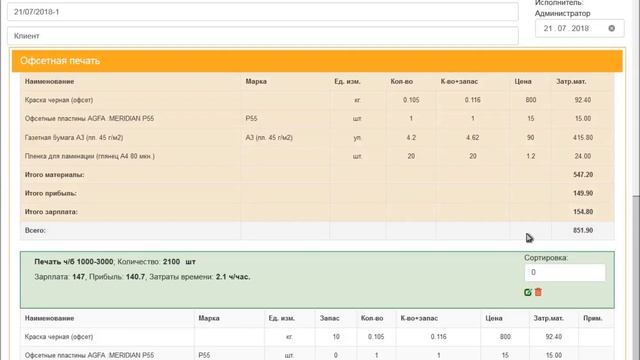This screenshot has width=640, height=360.
Task: Click the Офсетная печать orange header
Action: click(317, 61)
